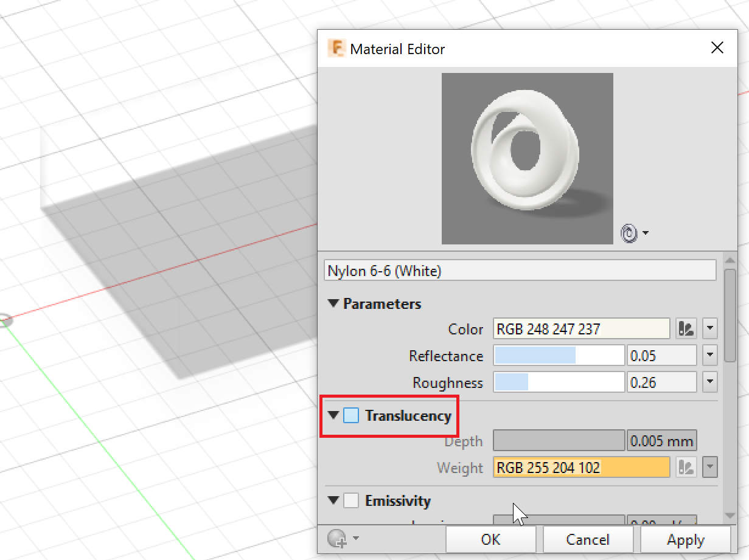
Task: Adjust the Roughness slider
Action: pos(558,382)
